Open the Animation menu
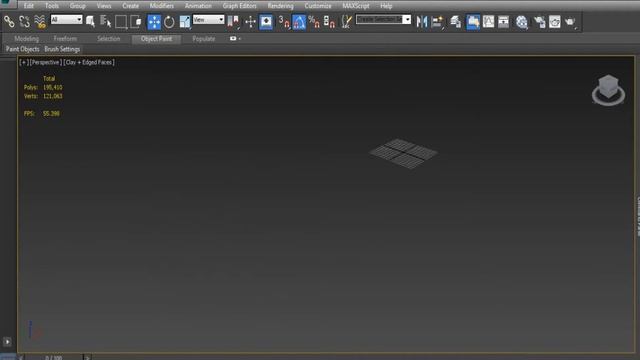The width and height of the screenshot is (640, 360). [x=198, y=6]
